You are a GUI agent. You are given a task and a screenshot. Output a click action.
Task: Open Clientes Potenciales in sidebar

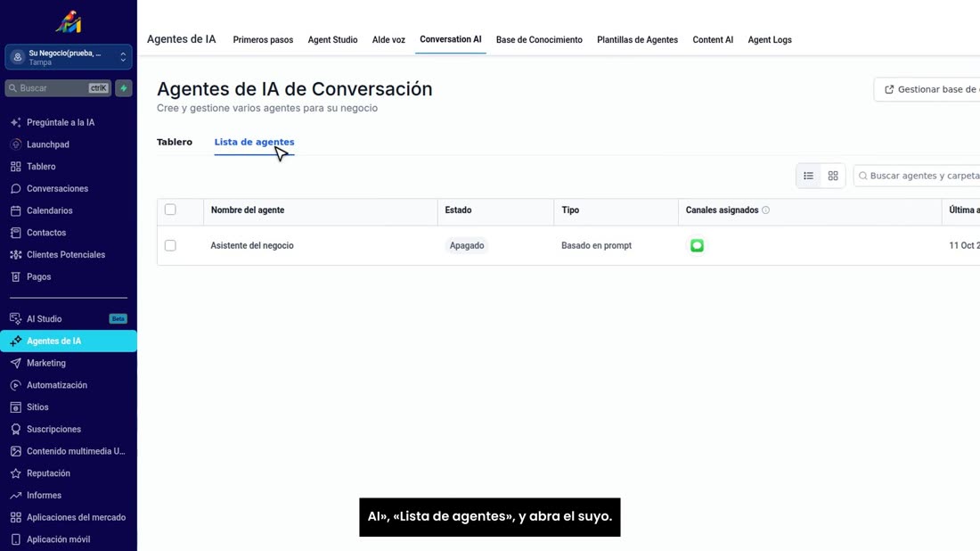(x=66, y=255)
